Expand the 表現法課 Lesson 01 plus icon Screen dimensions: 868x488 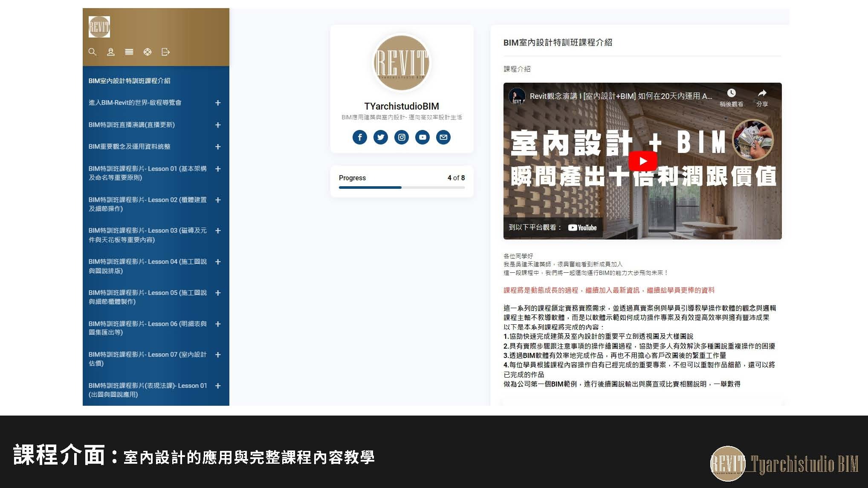tap(218, 386)
